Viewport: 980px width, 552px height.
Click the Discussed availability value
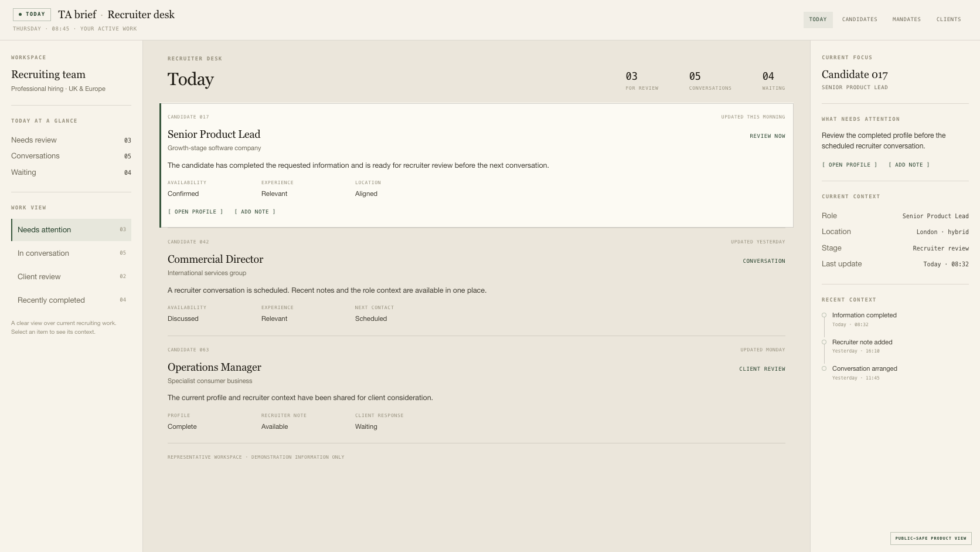tap(183, 319)
